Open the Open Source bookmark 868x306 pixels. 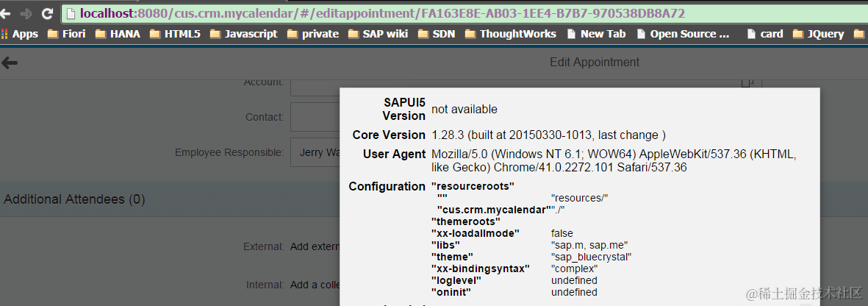tap(683, 34)
